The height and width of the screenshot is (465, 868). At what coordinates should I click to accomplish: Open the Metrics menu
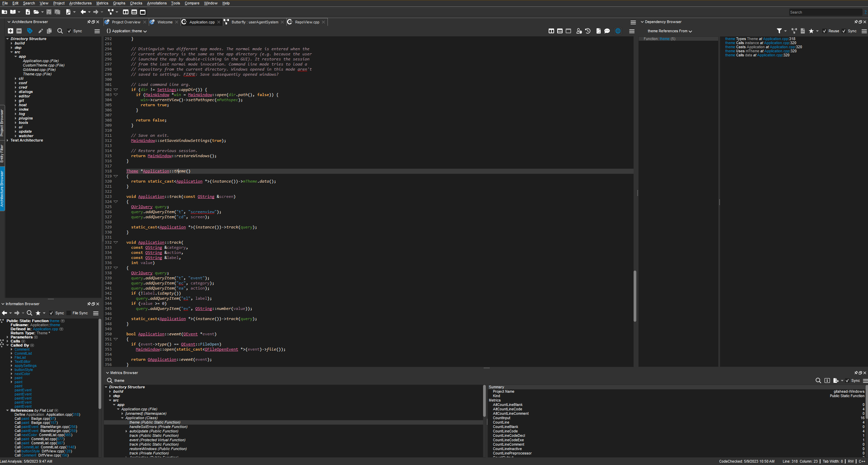(102, 3)
